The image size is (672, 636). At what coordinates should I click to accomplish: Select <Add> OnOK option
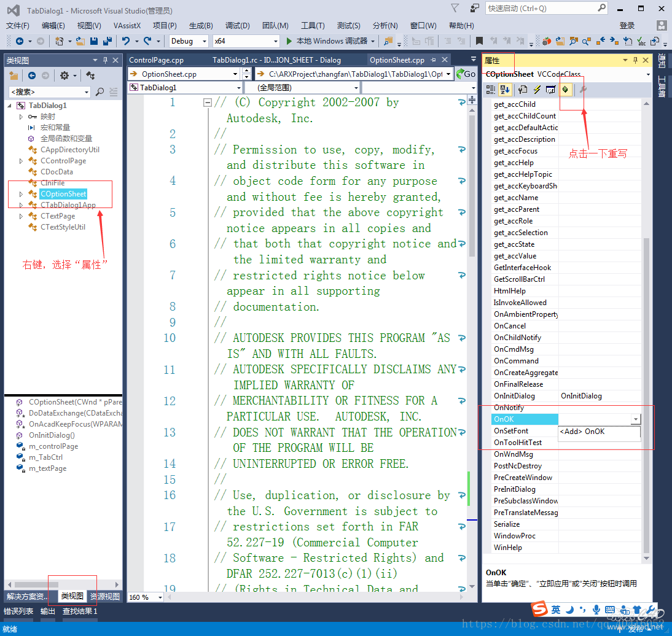[x=599, y=432]
